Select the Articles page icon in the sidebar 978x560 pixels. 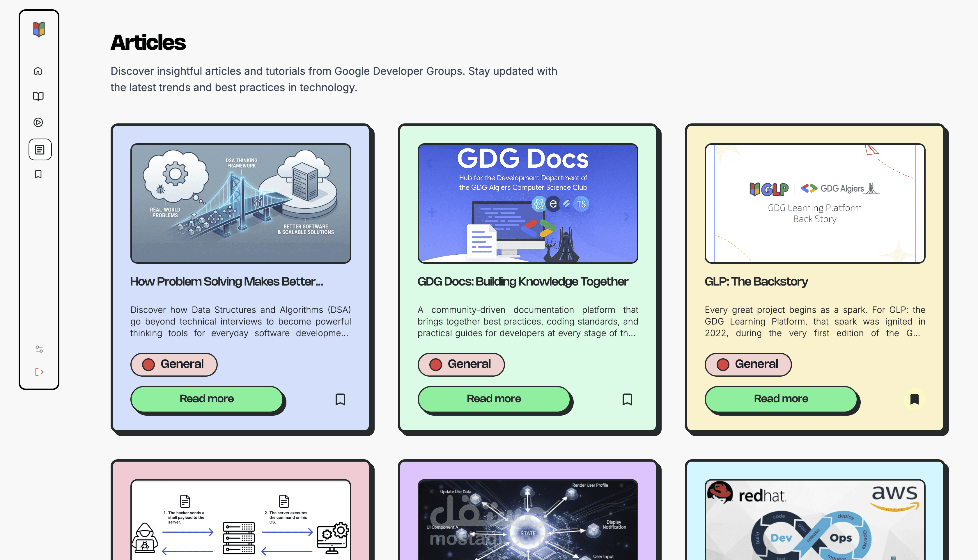[x=40, y=150]
